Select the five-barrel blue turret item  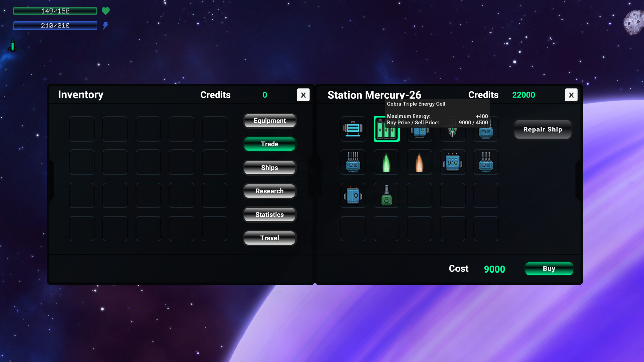[x=353, y=163]
